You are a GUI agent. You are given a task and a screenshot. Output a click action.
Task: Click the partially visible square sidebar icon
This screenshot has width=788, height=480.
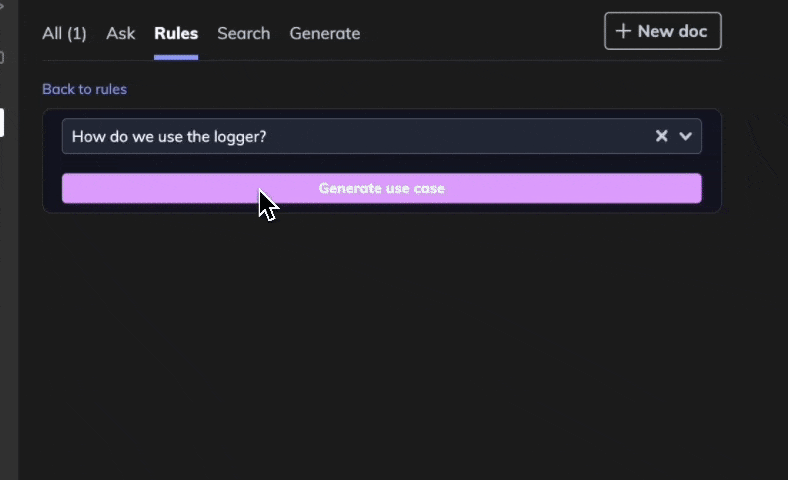tap(2, 58)
